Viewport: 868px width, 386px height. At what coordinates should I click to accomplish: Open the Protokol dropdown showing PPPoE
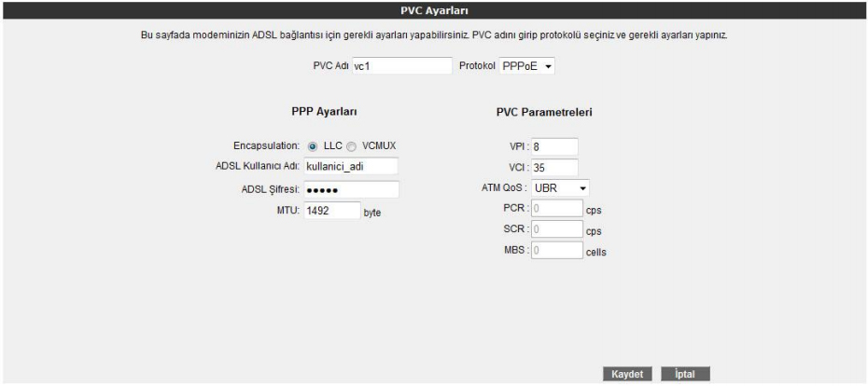(526, 67)
